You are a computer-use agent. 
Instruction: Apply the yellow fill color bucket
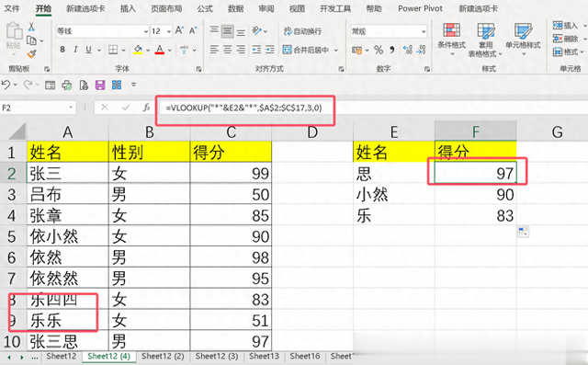point(138,50)
